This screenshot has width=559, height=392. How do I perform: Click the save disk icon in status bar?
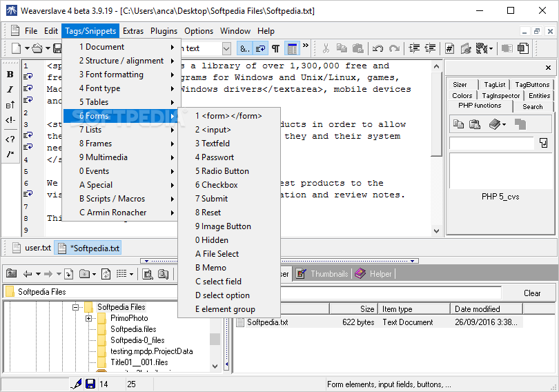pos(90,384)
